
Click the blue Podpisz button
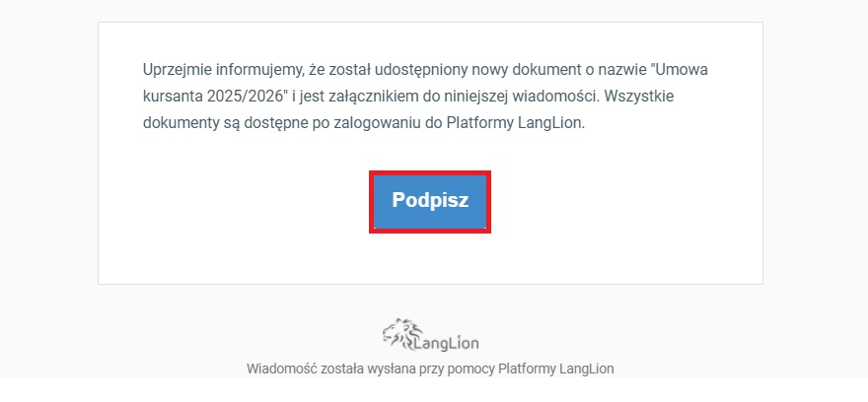tap(430, 201)
